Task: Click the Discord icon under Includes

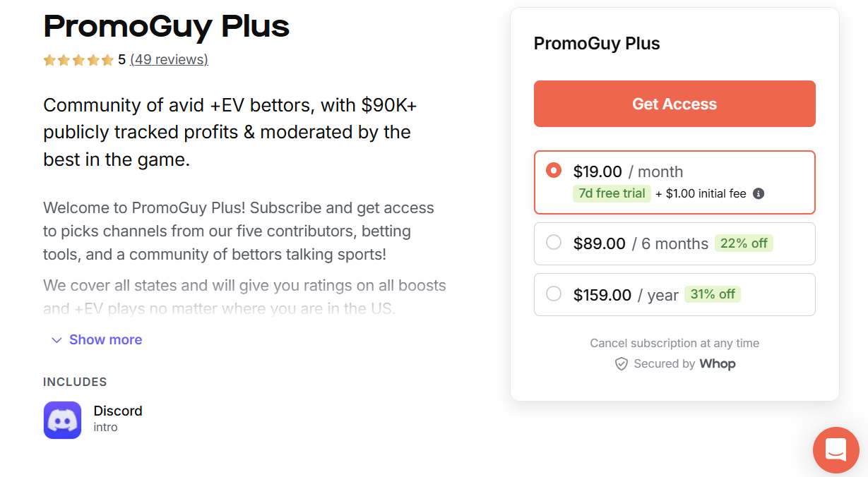Action: (62, 420)
